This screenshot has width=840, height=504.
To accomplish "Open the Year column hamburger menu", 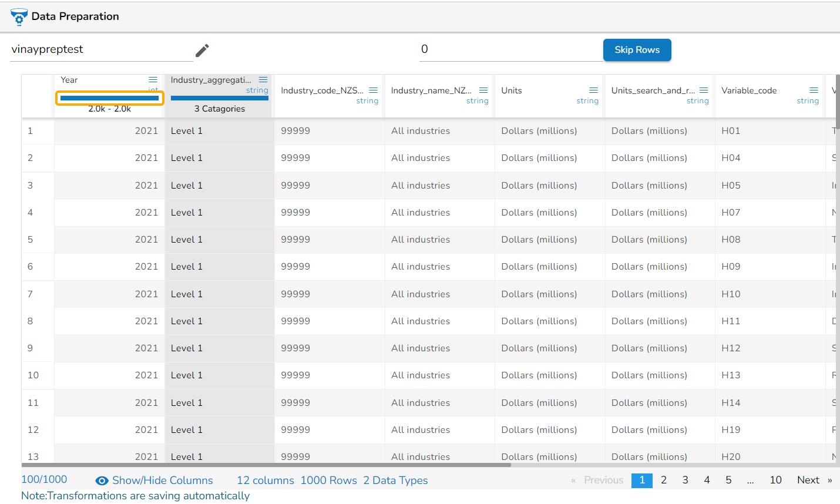I will [x=153, y=80].
